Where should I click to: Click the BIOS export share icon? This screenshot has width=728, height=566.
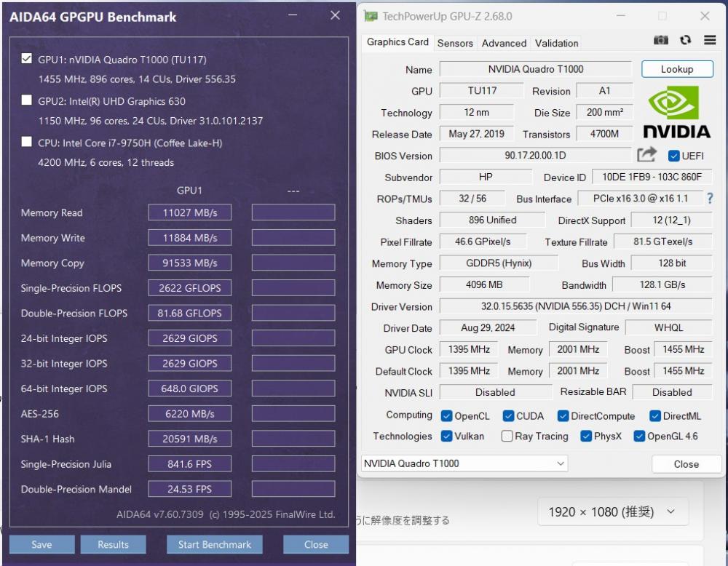coord(646,154)
